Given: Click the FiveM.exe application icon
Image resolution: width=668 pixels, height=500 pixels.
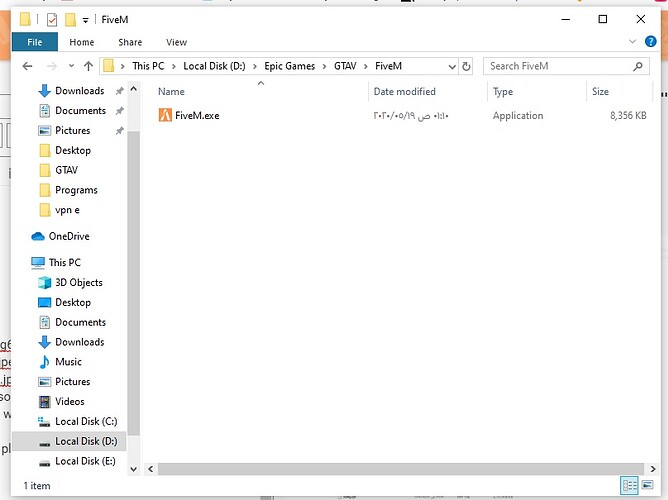Looking at the screenshot, I should pos(165,116).
